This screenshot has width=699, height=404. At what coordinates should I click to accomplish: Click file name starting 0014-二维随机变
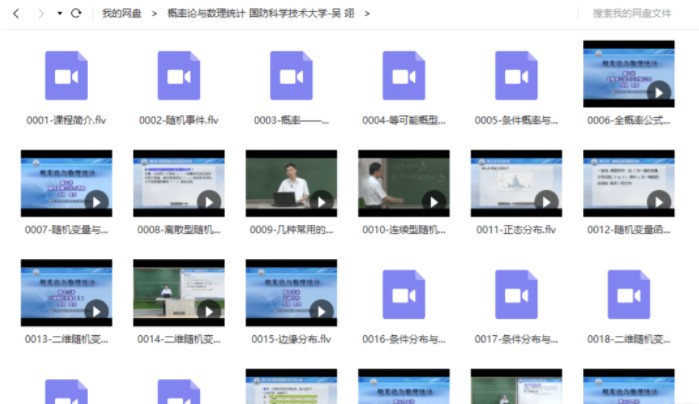click(x=179, y=339)
